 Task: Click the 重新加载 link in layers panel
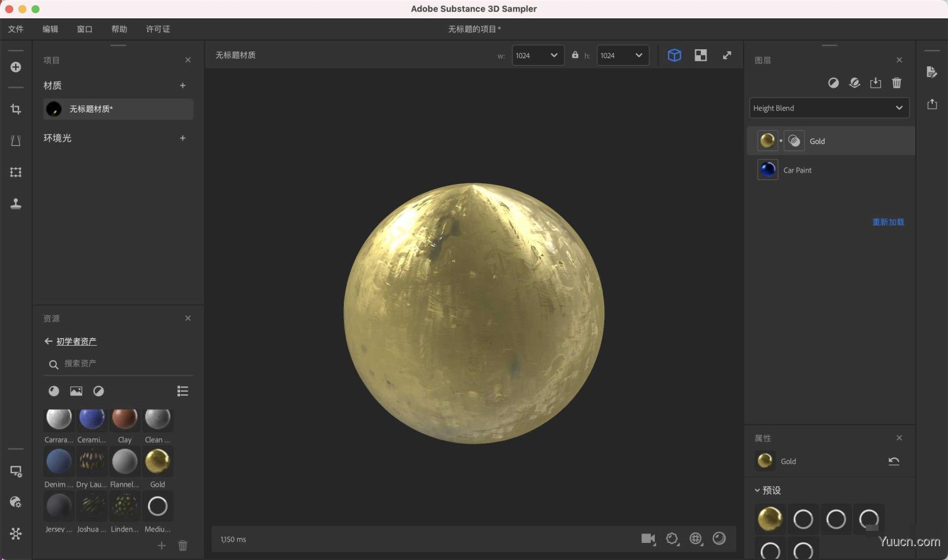coord(889,222)
